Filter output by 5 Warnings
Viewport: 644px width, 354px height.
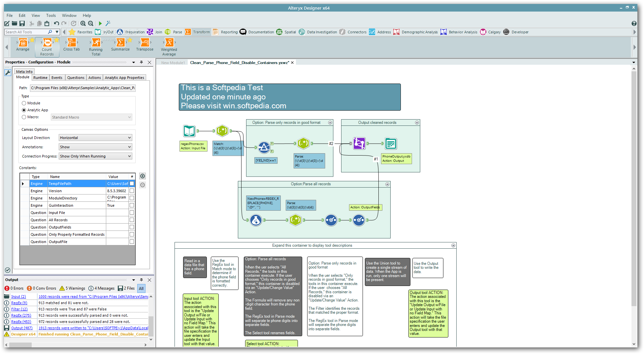[72, 288]
